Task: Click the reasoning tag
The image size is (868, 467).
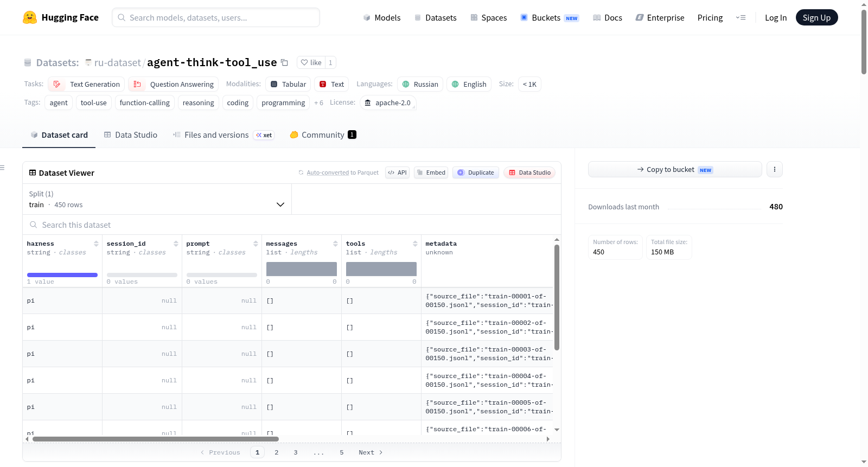Action: [x=199, y=103]
